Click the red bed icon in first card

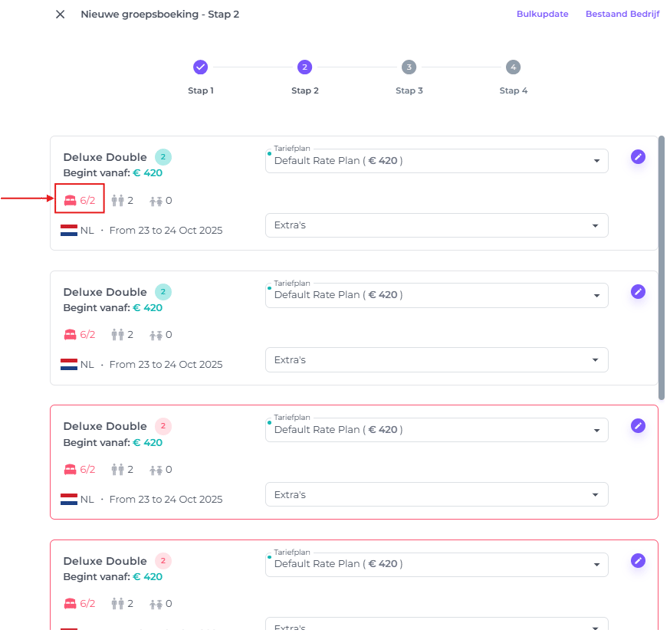pos(70,200)
